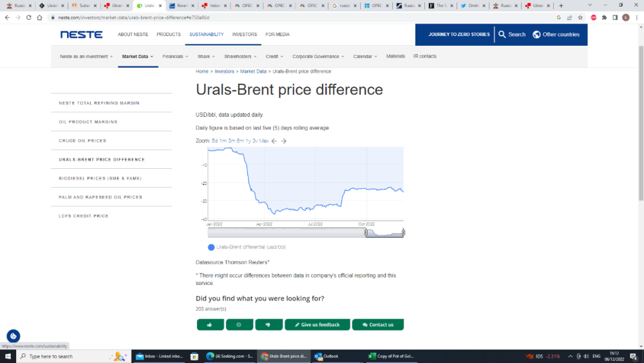Viewport: 644px width, 363px height.
Task: Reload the page with browser refresh icon
Action: point(30,17)
